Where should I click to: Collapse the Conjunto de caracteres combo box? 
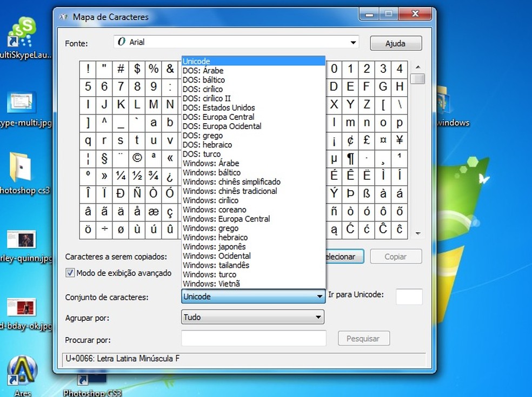253,297
